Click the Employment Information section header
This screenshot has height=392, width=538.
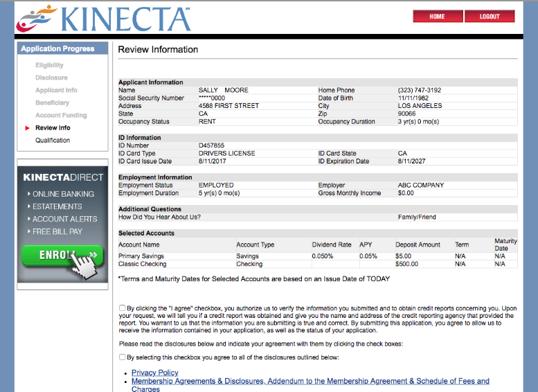coord(155,177)
